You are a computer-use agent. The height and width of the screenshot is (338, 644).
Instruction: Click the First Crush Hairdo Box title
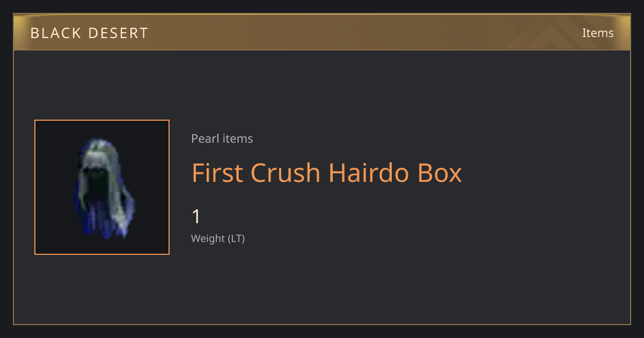(327, 173)
